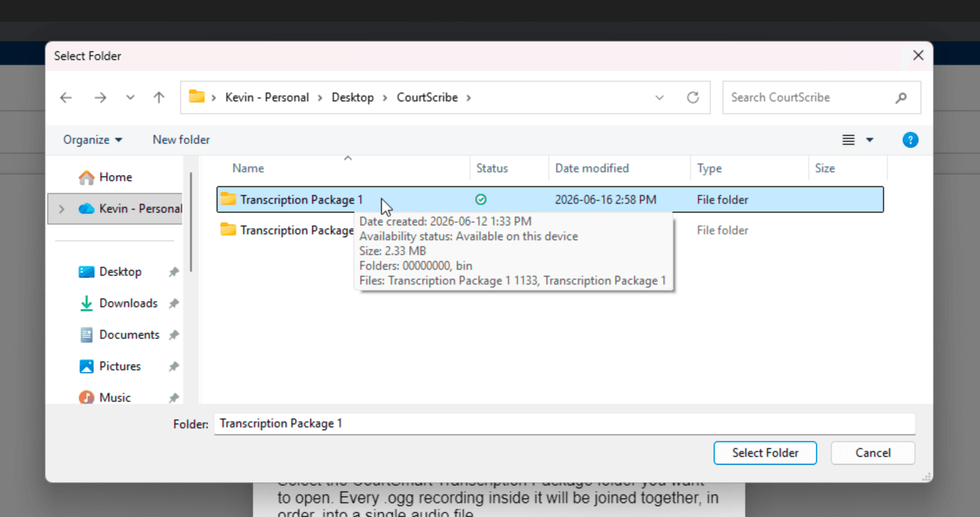Select the Transcription Package 1 folder
The image size is (980, 517).
click(x=550, y=199)
